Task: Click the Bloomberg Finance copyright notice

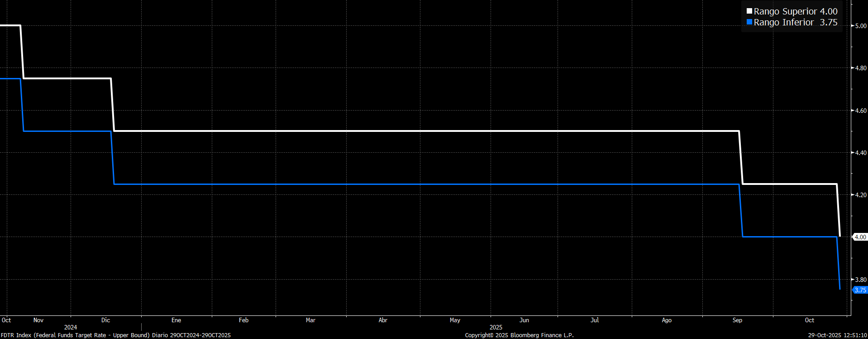Action: coord(519,335)
